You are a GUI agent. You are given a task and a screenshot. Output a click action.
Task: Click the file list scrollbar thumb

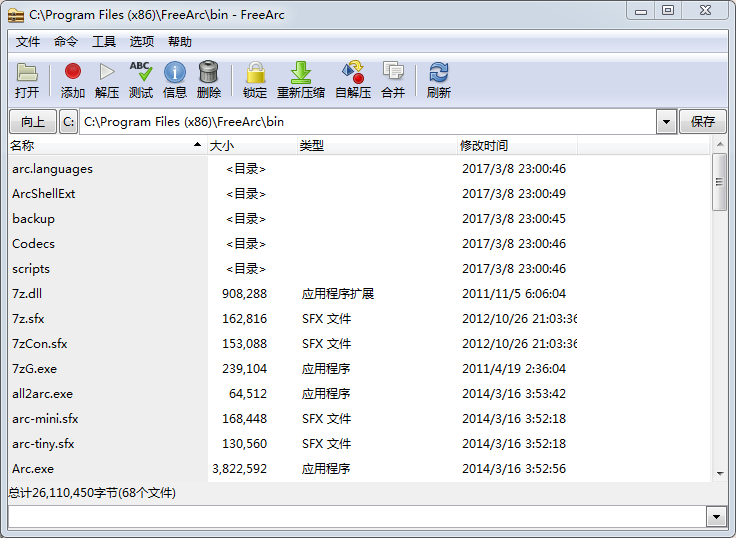[x=719, y=182]
